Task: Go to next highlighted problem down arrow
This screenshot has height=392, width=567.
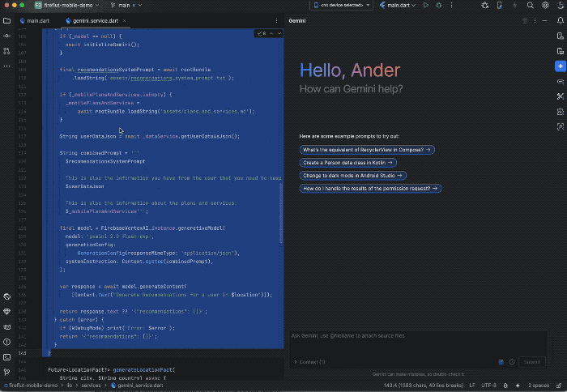Action: click(279, 34)
